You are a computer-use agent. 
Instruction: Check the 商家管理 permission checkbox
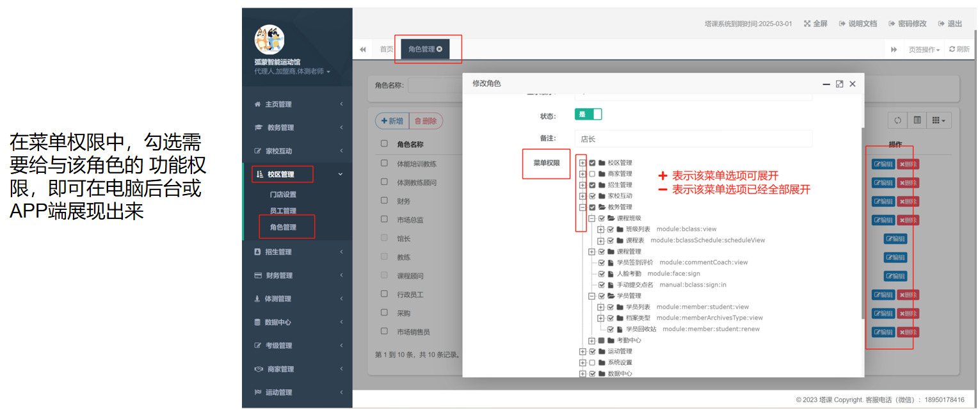click(592, 174)
